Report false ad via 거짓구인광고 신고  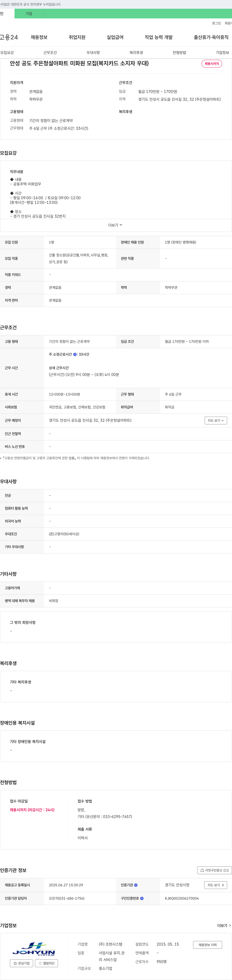pyautogui.click(x=215, y=870)
